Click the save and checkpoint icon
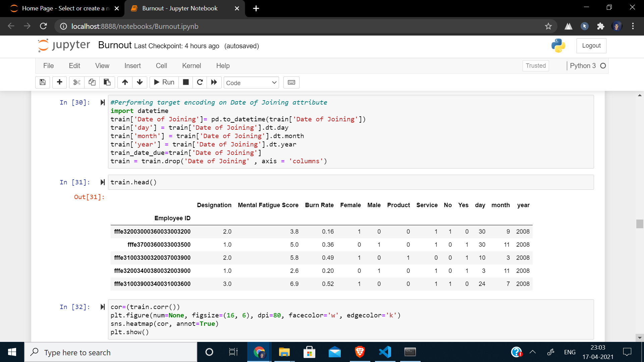Image resolution: width=644 pixels, height=362 pixels. [x=43, y=82]
